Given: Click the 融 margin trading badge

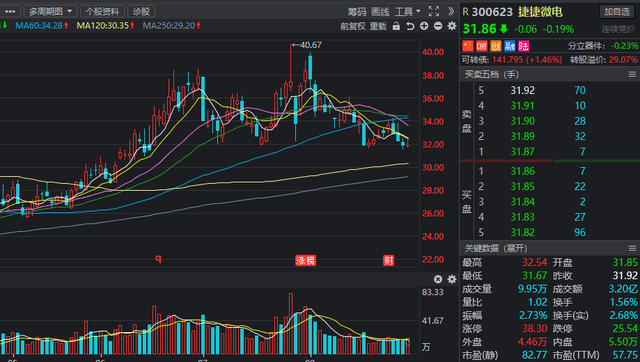Looking at the screenshot, I should (510, 46).
